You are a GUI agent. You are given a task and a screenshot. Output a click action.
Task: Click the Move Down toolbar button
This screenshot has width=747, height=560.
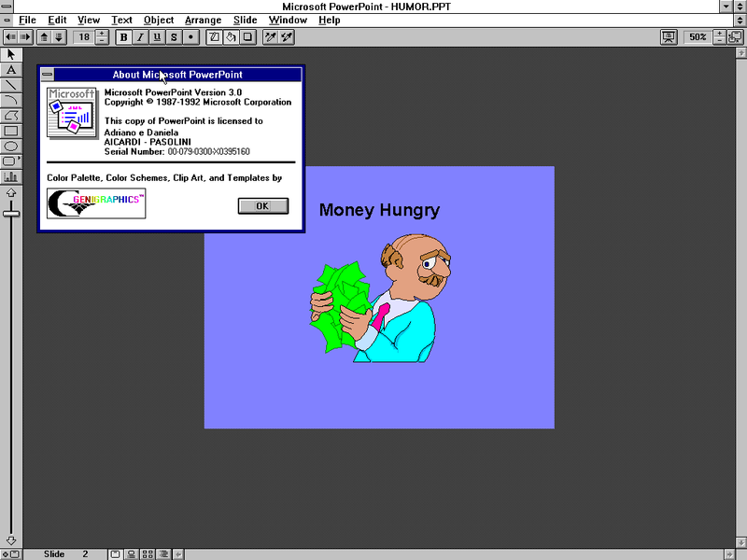[x=58, y=36]
